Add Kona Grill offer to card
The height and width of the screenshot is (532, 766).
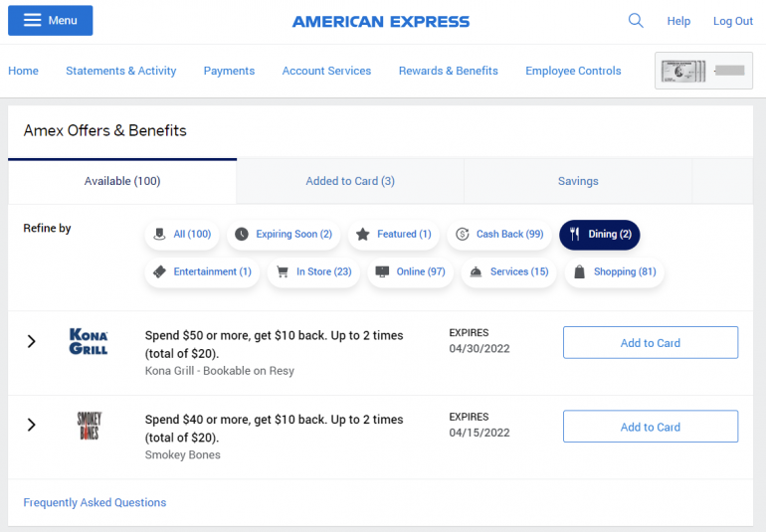[651, 343]
